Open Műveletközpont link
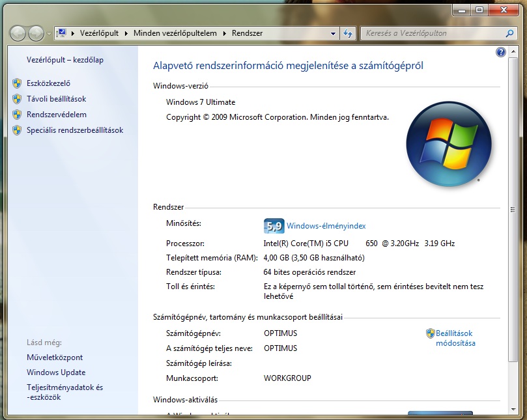The height and width of the screenshot is (420, 527). click(x=55, y=357)
